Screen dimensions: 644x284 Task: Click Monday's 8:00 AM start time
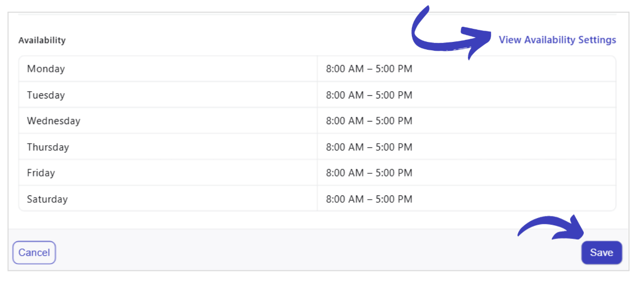[345, 69]
